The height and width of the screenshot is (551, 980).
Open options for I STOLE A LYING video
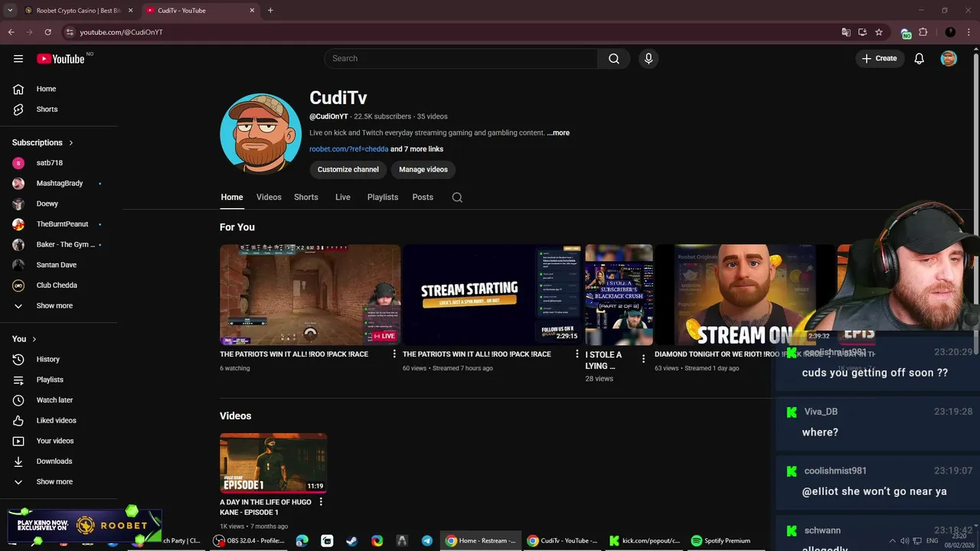643,359
